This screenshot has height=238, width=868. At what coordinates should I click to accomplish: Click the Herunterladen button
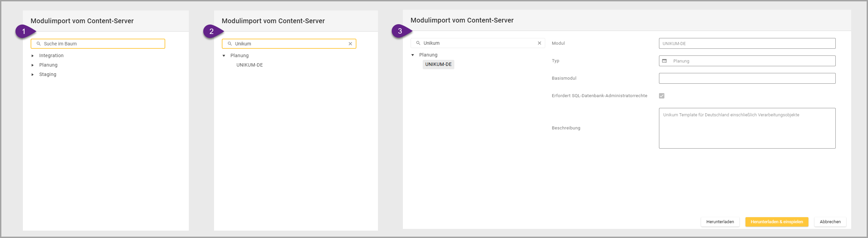pyautogui.click(x=720, y=222)
